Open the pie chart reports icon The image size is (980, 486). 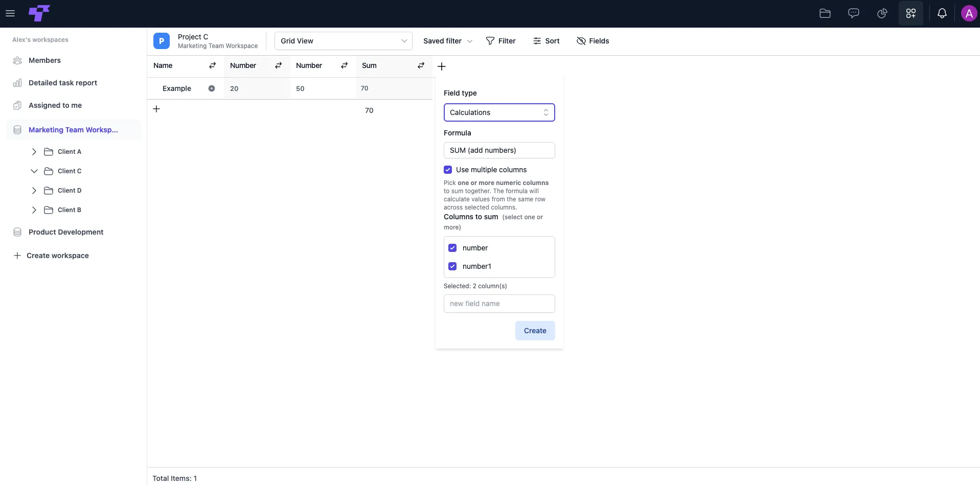point(882,13)
